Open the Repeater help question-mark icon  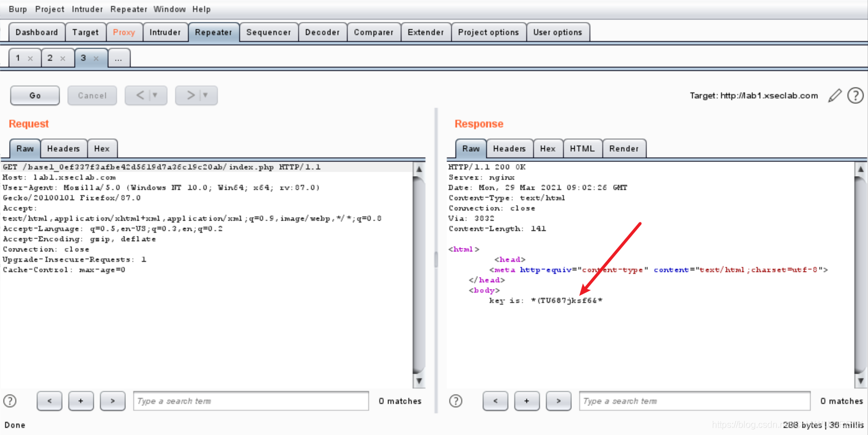tap(855, 95)
